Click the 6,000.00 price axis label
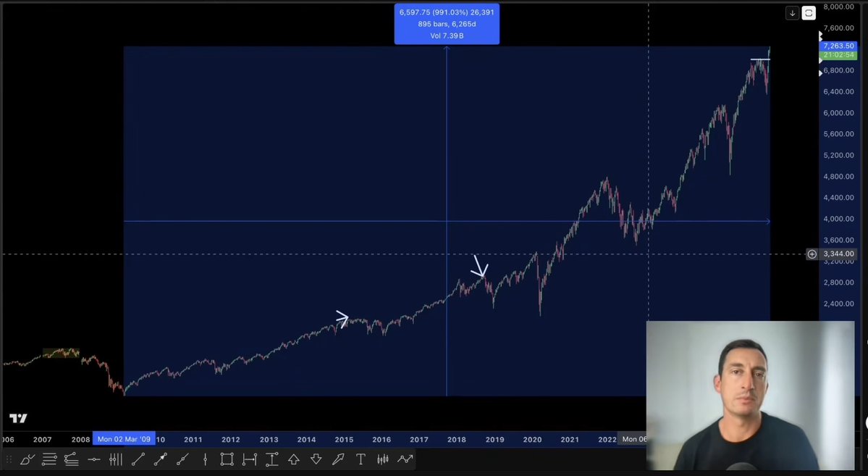 tap(838, 112)
